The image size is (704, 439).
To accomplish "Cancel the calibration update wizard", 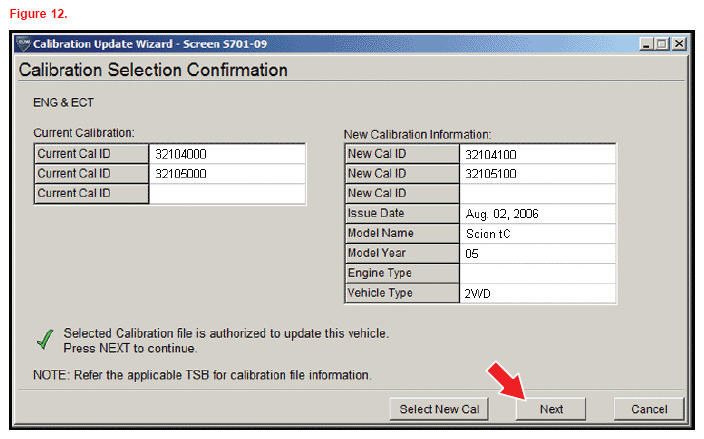I will pos(648,409).
